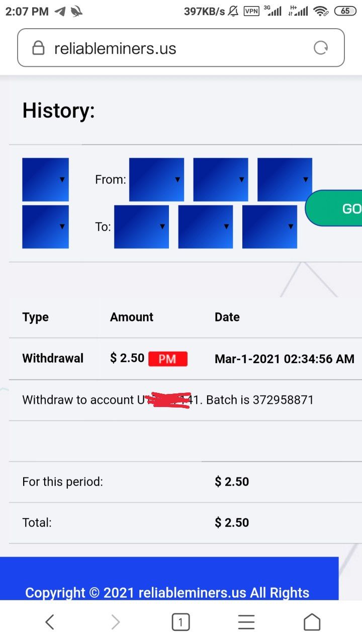Open the tab switcher showing 1 tab
Screen dimensions: 362x644
(x=180, y=623)
